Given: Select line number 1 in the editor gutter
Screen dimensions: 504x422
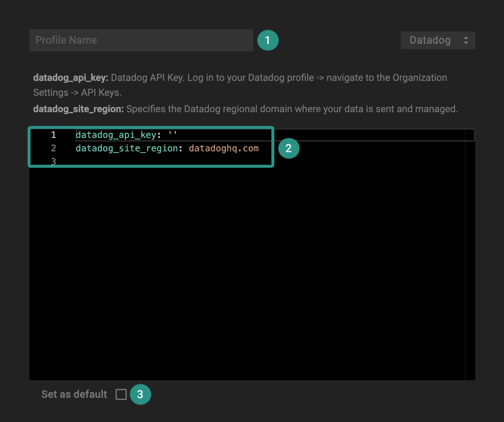Looking at the screenshot, I should coord(53,135).
